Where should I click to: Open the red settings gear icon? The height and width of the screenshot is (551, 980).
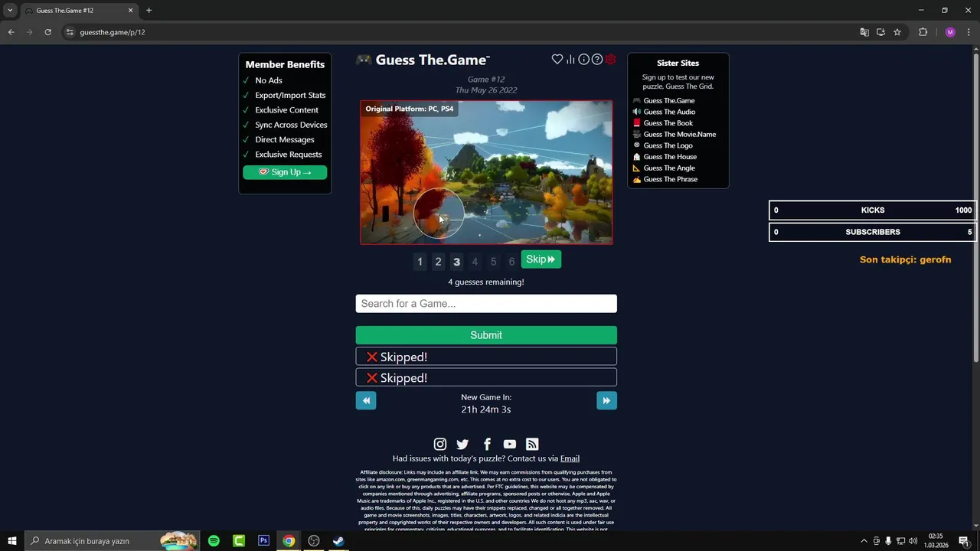point(610,60)
